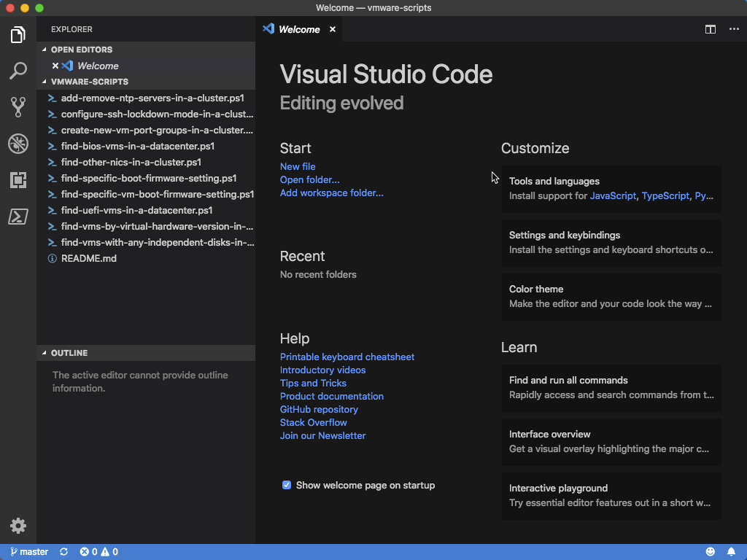Viewport: 747px width, 560px height.
Task: Open the notifications bell in status bar
Action: coord(731,552)
